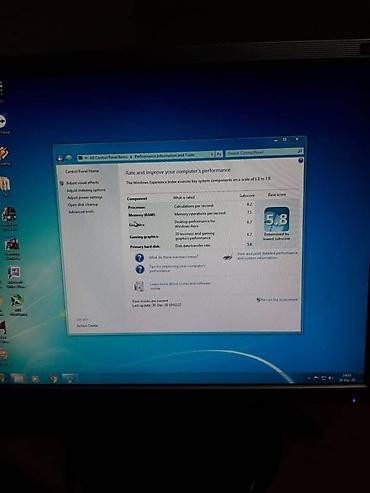
Task: Click the taskbar clock and date
Action: pos(347,378)
